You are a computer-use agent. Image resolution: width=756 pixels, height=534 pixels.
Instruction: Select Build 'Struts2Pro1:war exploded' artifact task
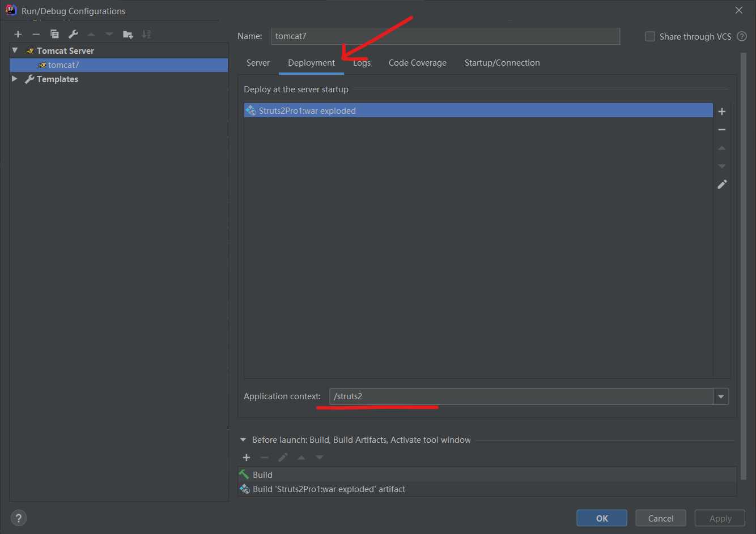coord(487,489)
